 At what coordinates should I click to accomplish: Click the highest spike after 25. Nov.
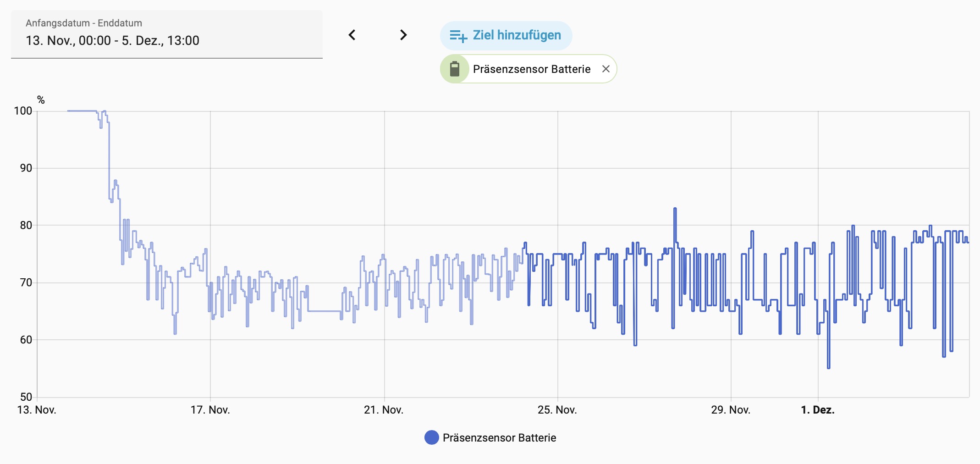click(675, 209)
